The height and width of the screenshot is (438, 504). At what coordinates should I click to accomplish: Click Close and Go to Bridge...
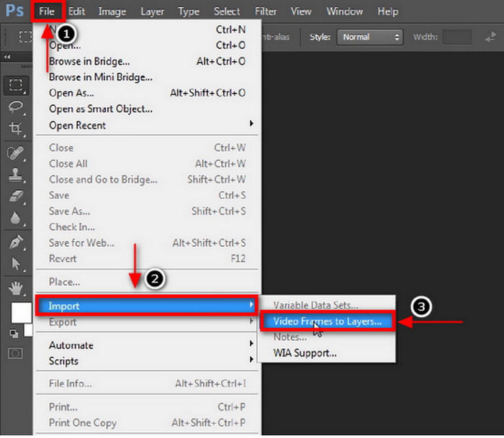point(147,180)
